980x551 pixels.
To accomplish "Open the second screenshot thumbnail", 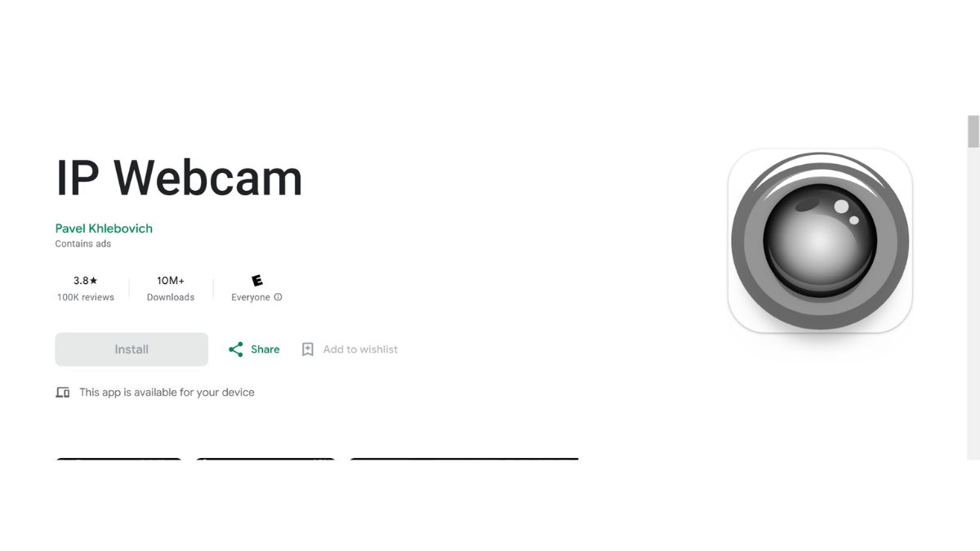I will pos(265,459).
